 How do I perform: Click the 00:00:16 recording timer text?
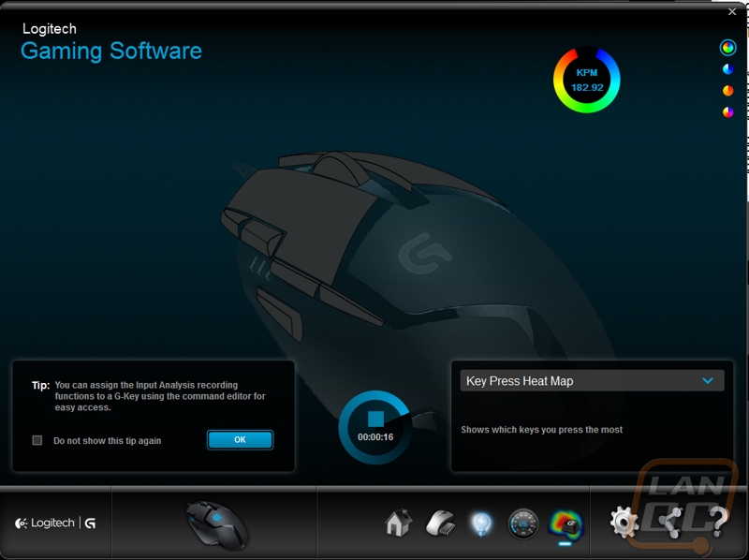pos(375,436)
